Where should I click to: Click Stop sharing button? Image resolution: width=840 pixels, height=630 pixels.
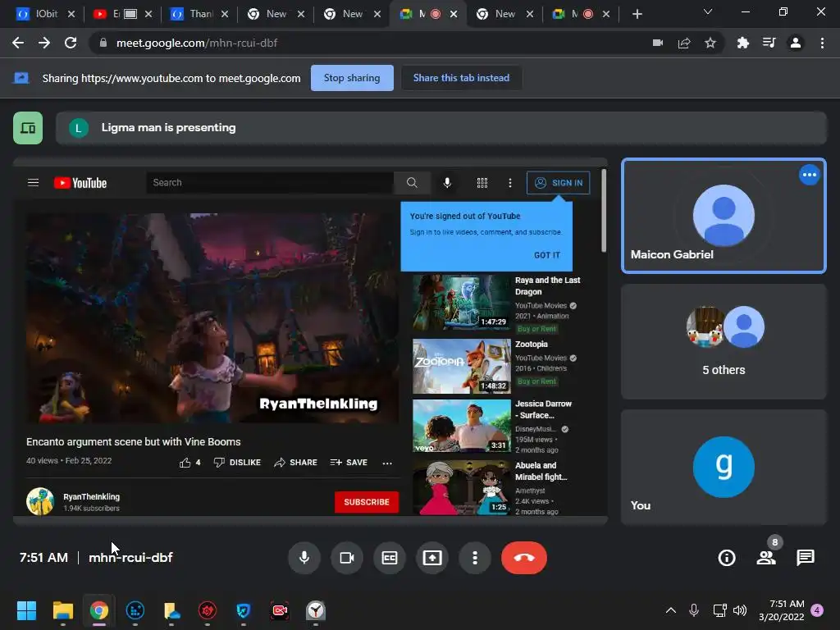pos(352,78)
